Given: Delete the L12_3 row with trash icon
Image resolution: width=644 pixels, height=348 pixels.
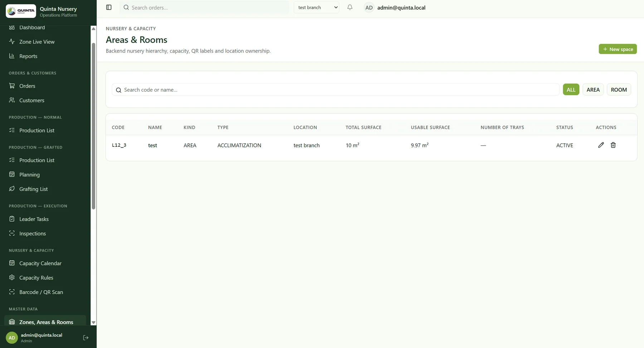Looking at the screenshot, I should click(613, 145).
